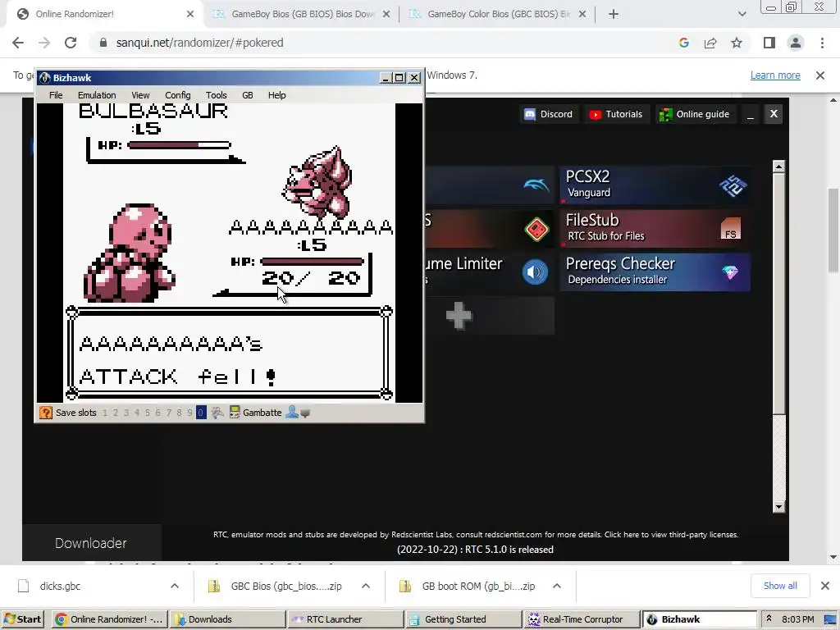Open the Downloader section
This screenshot has width=840, height=630.
pos(91,543)
